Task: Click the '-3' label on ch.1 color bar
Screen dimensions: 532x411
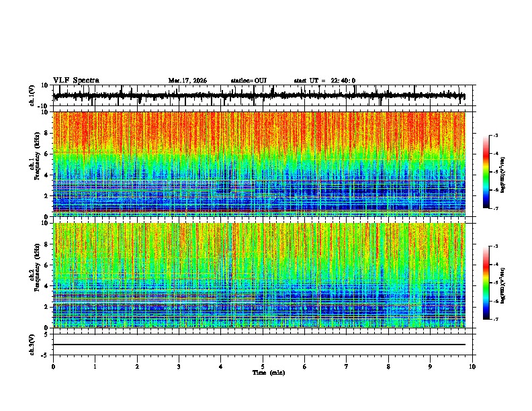Action: [x=496, y=135]
